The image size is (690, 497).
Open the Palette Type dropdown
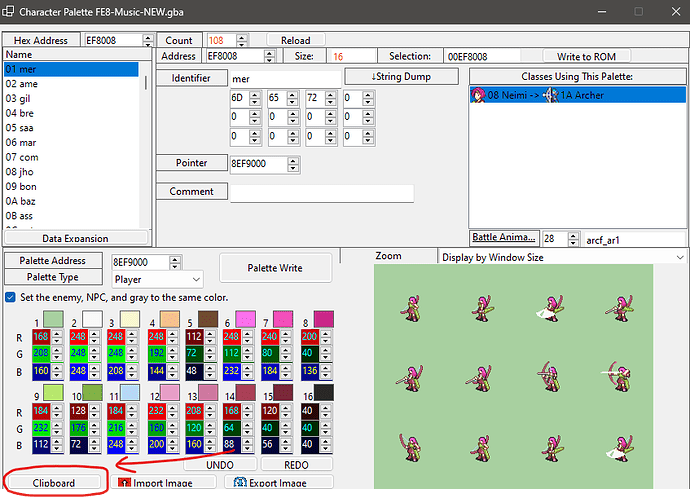click(x=157, y=279)
